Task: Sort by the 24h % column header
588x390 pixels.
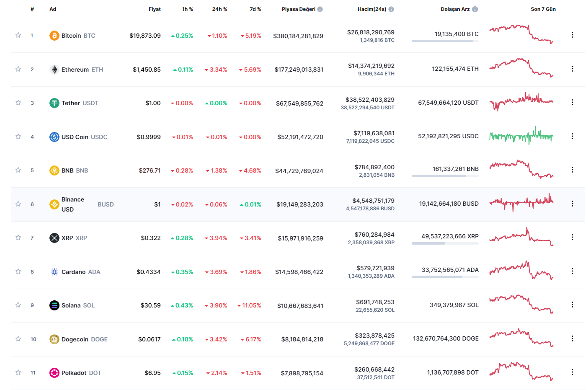Action: [x=219, y=9]
